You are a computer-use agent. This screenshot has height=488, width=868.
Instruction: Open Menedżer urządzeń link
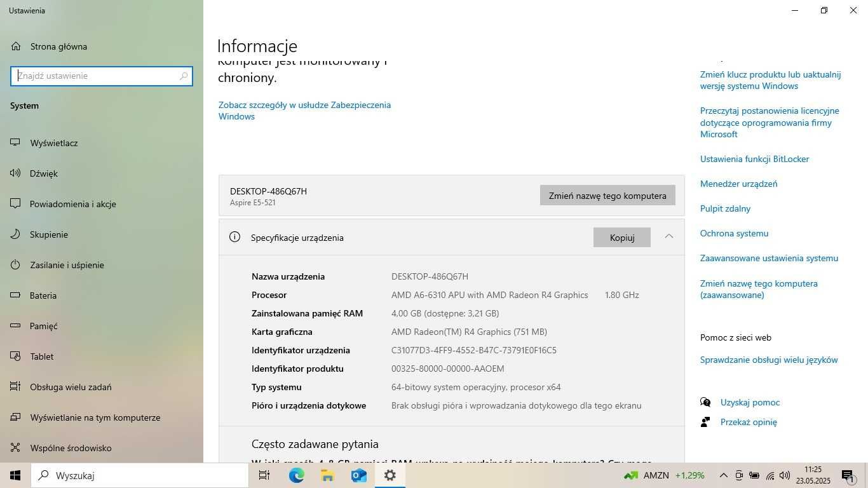pyautogui.click(x=738, y=184)
